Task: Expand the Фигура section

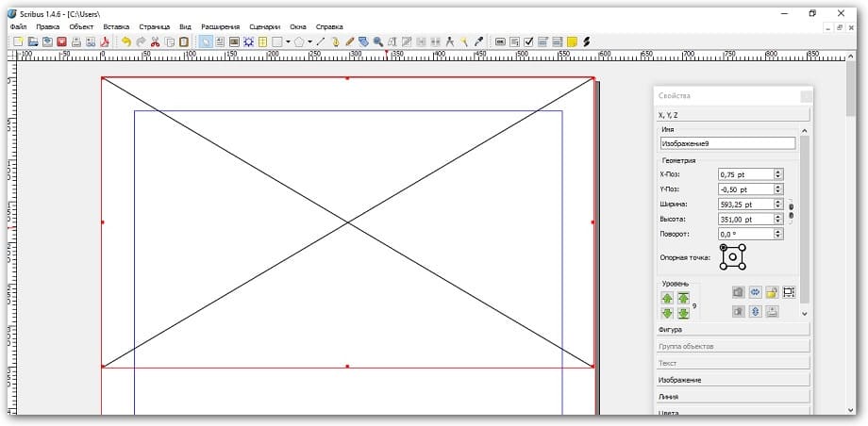Action: click(x=732, y=330)
